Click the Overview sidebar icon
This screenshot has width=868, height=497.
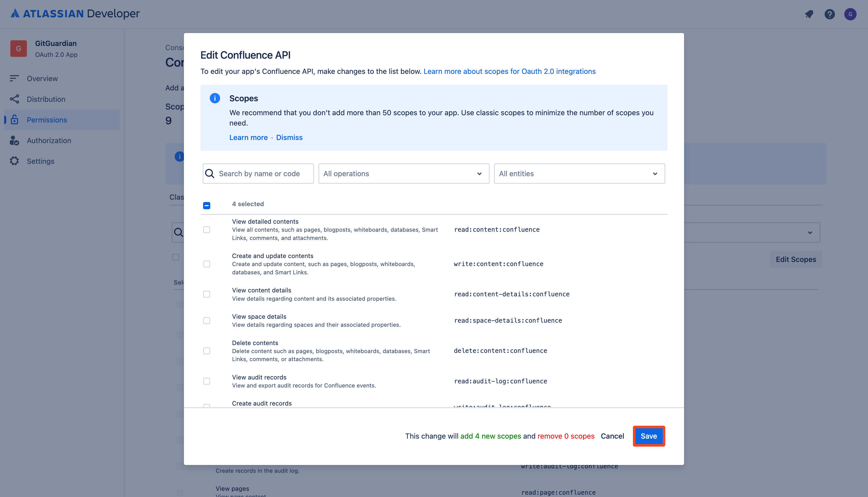point(14,79)
